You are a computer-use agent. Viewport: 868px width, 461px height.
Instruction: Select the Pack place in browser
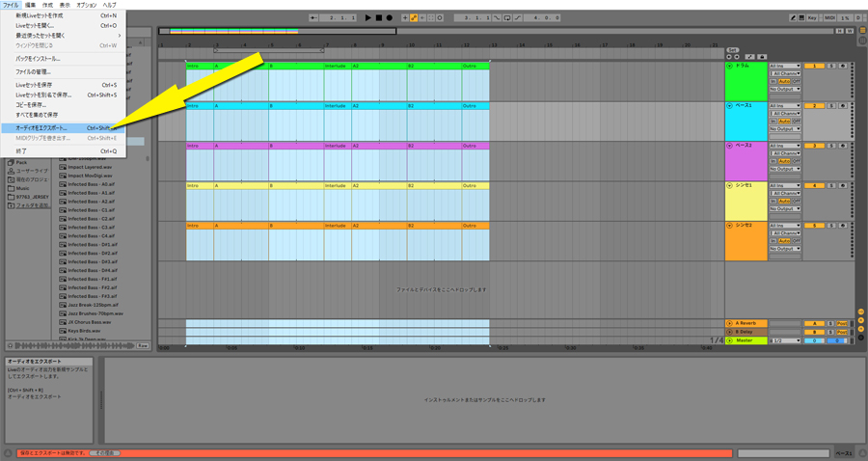point(21,163)
